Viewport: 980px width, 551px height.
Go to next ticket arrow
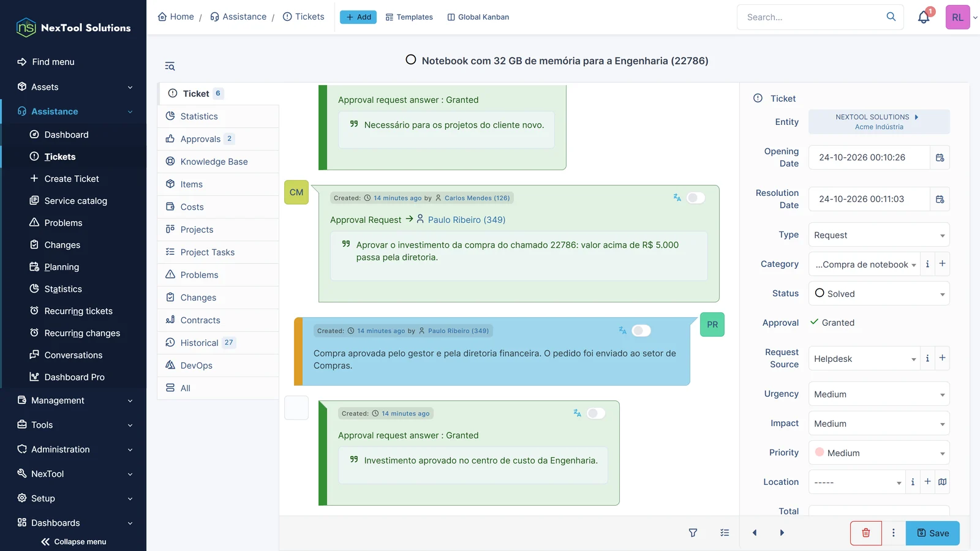point(782,533)
